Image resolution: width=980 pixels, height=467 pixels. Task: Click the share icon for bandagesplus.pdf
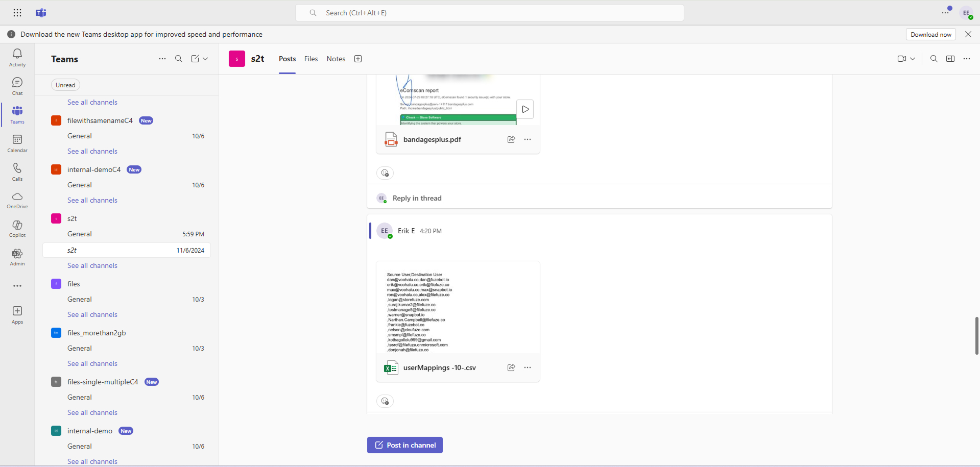(x=511, y=139)
